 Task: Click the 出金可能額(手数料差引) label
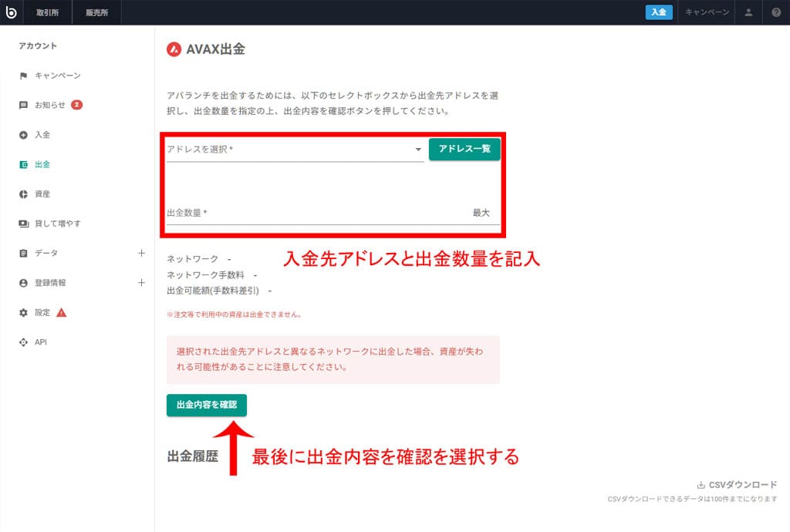[x=213, y=291]
